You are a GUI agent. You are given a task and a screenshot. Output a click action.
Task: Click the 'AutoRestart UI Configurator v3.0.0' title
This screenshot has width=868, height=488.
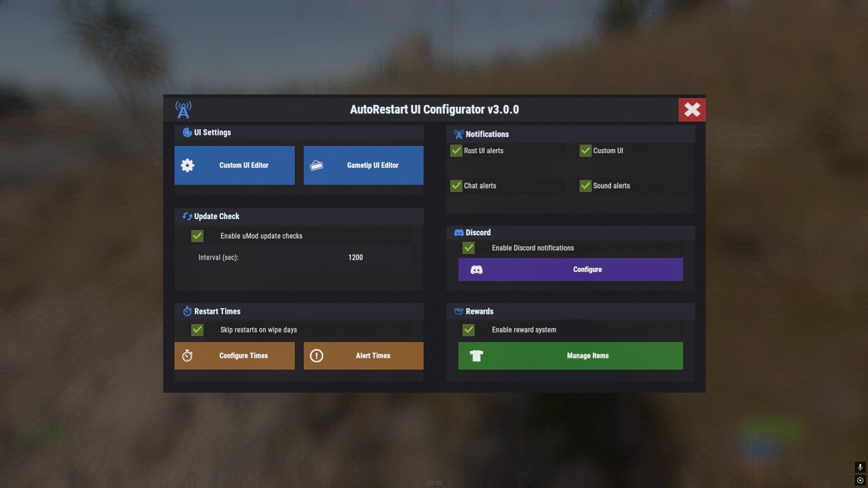point(434,110)
